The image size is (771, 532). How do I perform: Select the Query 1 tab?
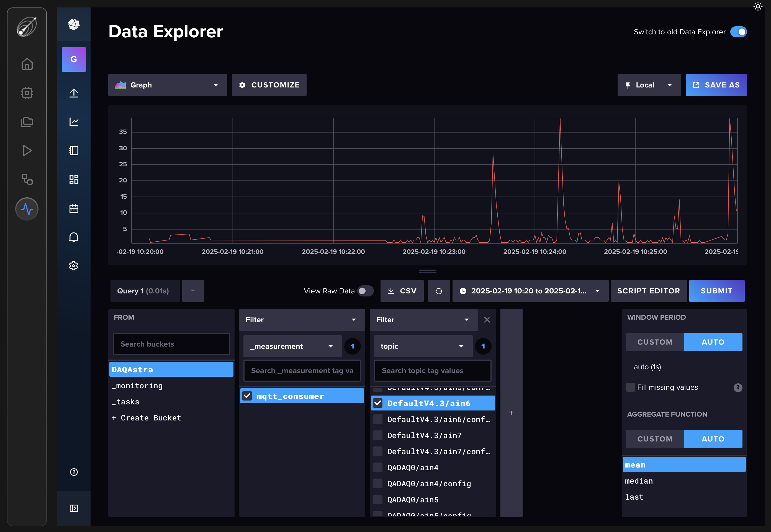click(143, 291)
